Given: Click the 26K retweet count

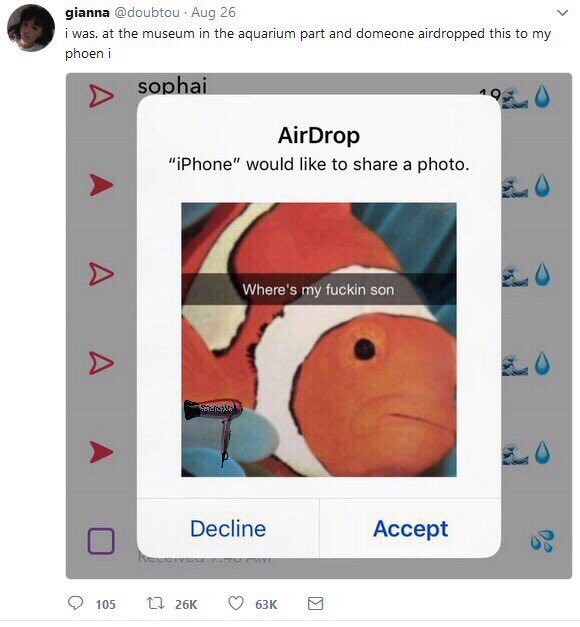Looking at the screenshot, I should pos(186,604).
